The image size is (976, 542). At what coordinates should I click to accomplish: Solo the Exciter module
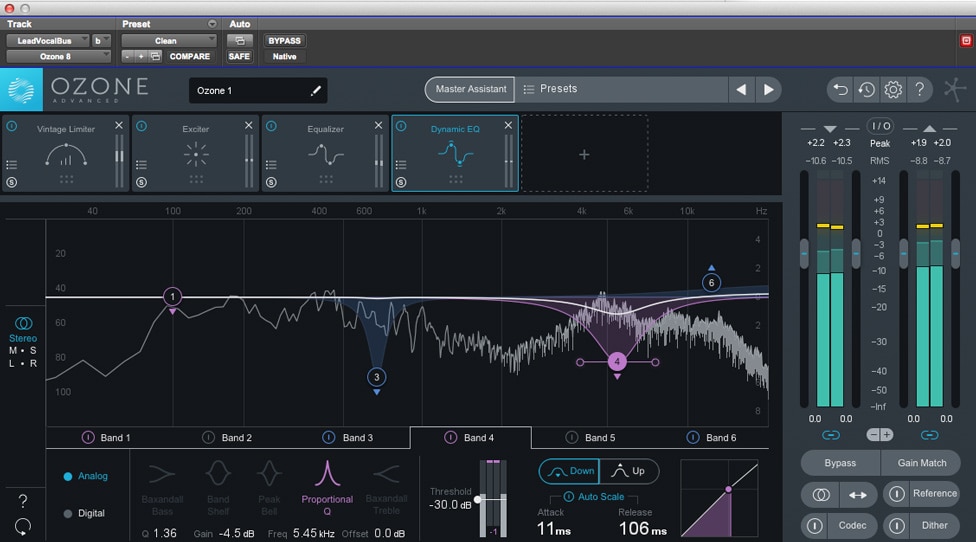click(141, 182)
